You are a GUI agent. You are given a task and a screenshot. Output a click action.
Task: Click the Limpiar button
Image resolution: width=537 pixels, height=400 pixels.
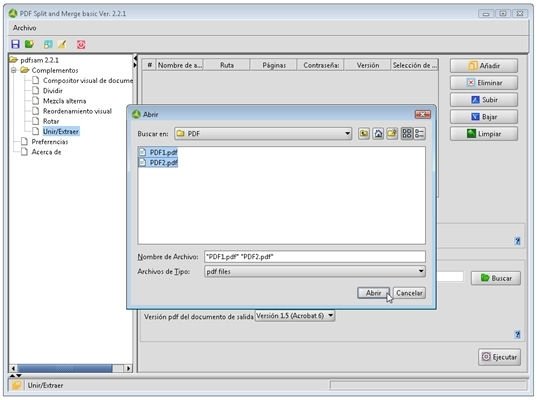click(484, 134)
